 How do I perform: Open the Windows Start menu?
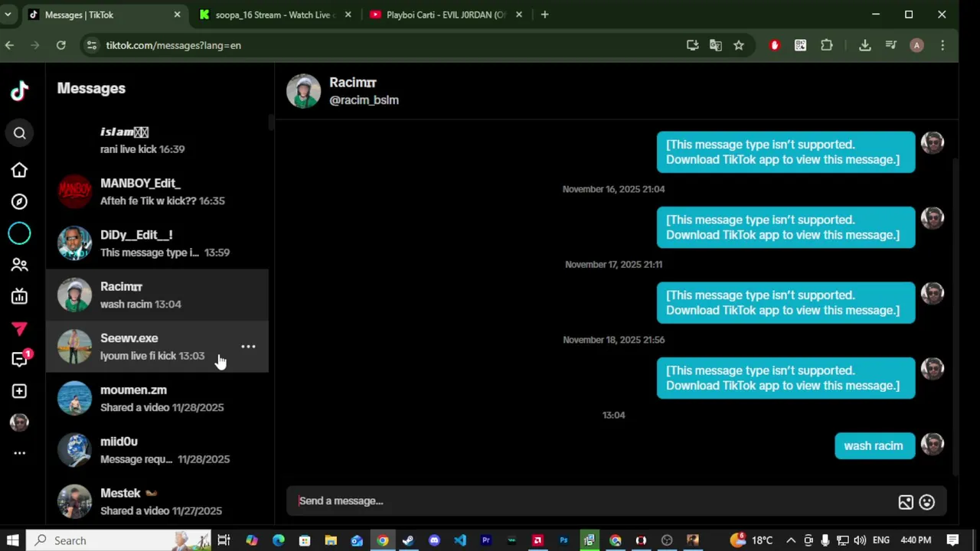pyautogui.click(x=11, y=540)
